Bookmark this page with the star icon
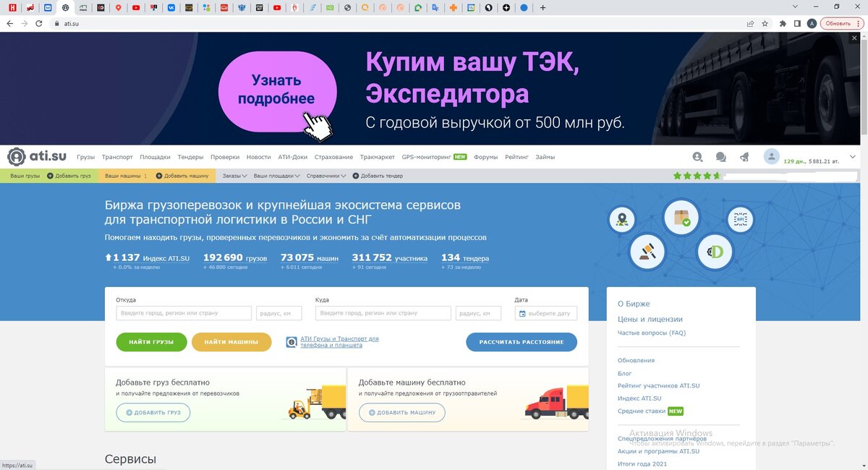The width and height of the screenshot is (868, 470). click(765, 23)
